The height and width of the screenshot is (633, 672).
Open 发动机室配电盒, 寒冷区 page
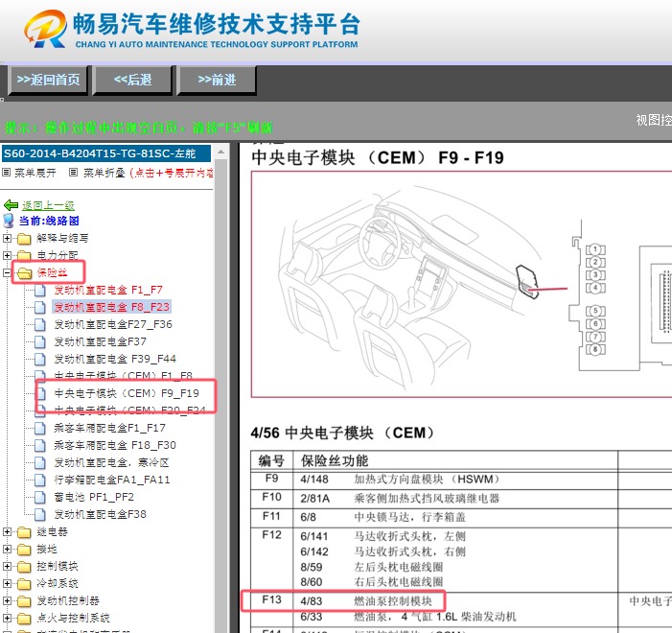pos(111,462)
